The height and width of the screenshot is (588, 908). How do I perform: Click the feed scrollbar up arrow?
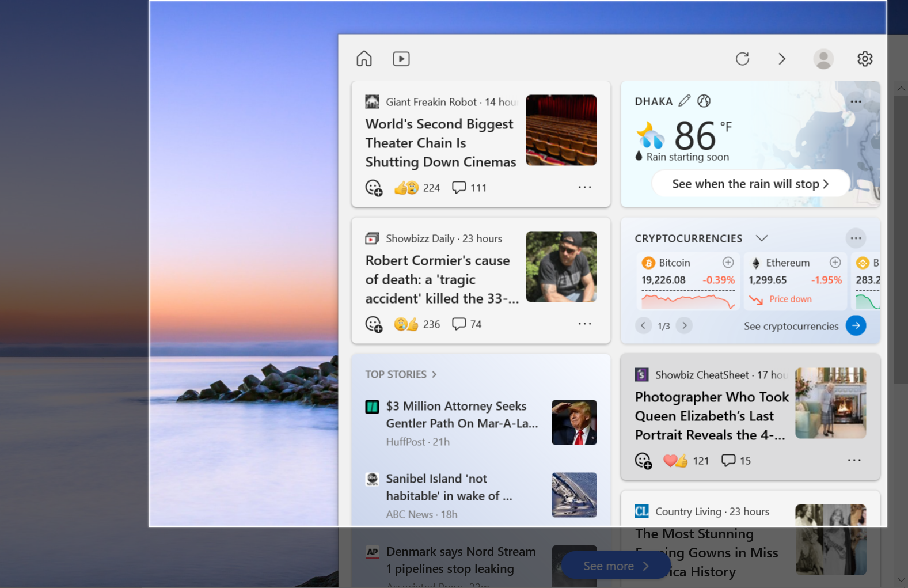click(901, 89)
